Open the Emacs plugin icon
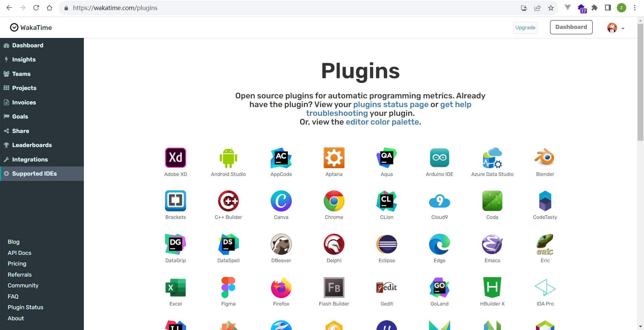 [492, 244]
